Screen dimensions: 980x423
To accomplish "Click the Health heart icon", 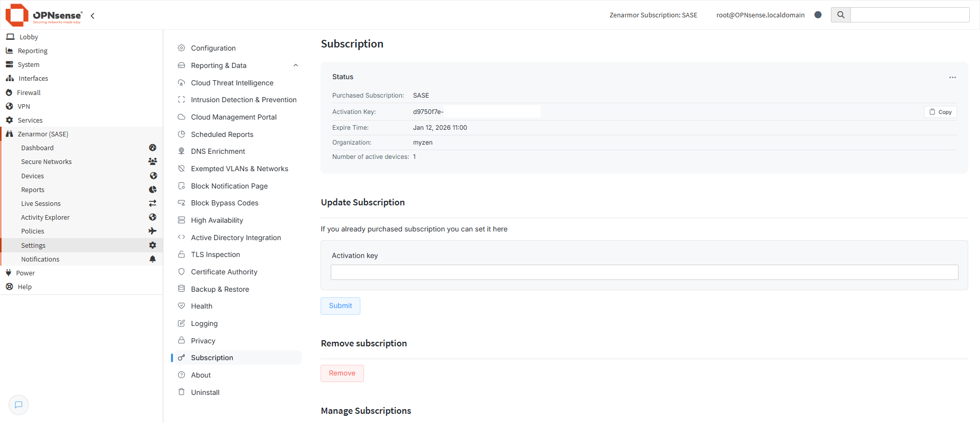I will point(181,306).
